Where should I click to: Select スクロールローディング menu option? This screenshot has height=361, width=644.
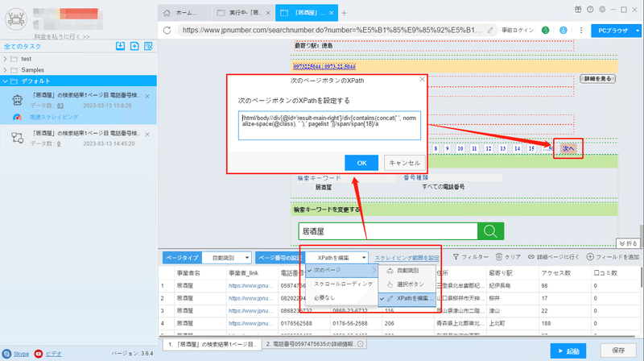[341, 284]
